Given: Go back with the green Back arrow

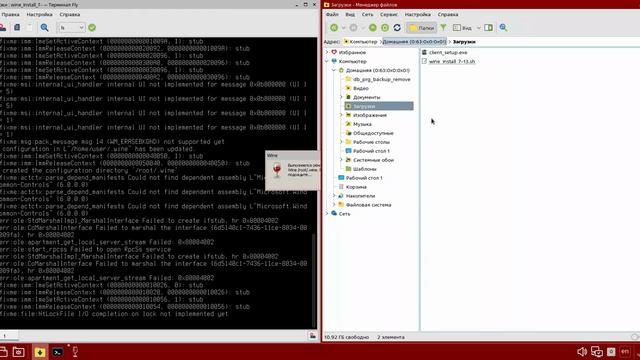Looking at the screenshot, I should pos(334,28).
